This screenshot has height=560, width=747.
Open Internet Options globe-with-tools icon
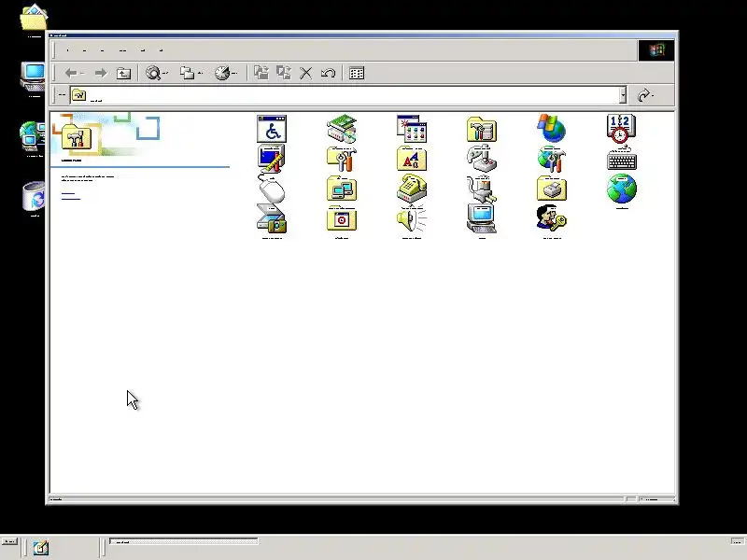(552, 159)
